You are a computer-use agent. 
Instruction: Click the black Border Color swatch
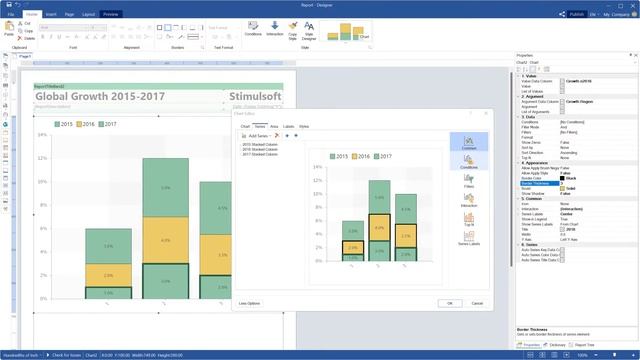click(562, 178)
